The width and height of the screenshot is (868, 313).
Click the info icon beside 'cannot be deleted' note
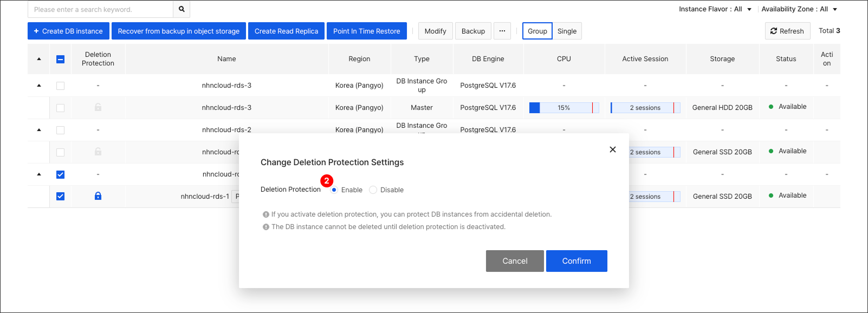click(x=266, y=227)
